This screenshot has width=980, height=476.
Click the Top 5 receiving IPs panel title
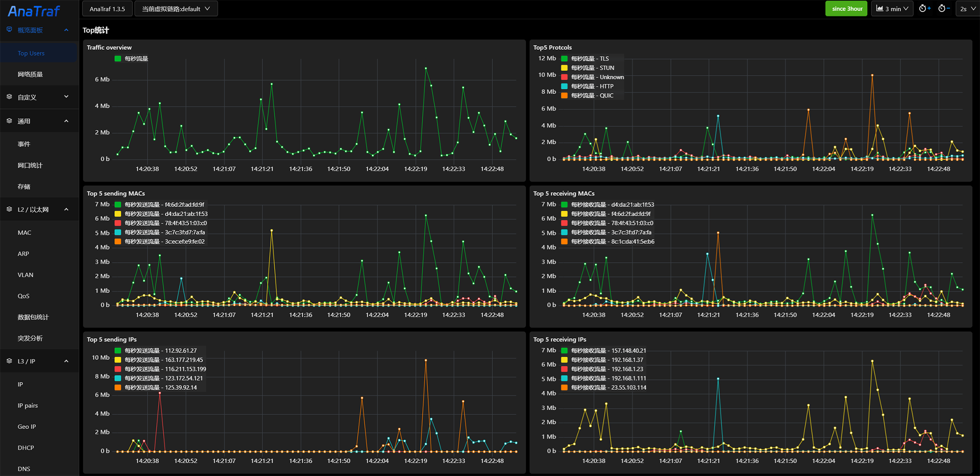point(560,340)
